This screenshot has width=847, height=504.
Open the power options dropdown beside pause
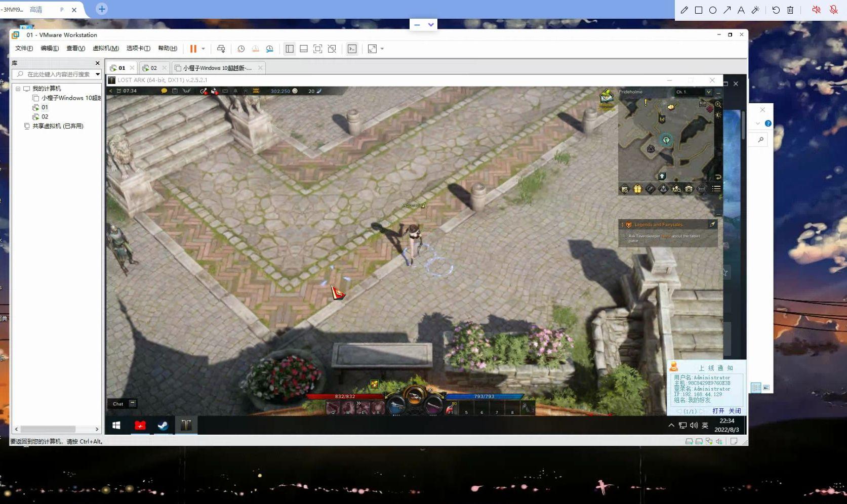pos(204,49)
